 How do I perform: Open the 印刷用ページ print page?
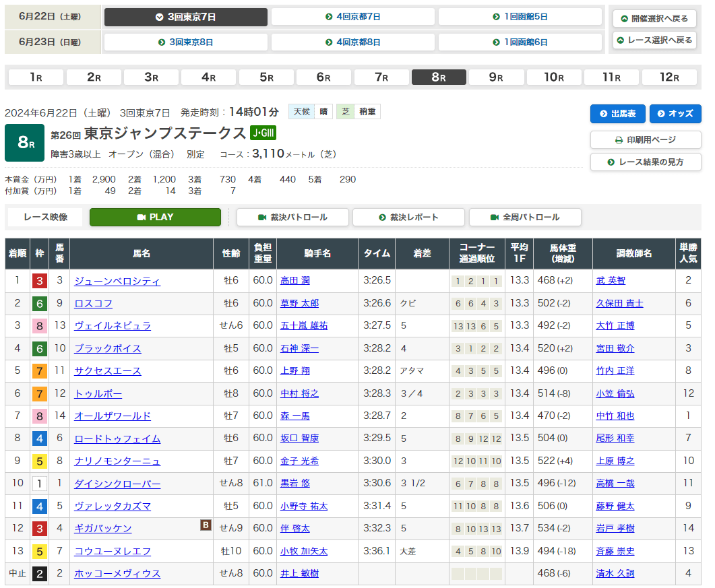point(645,140)
